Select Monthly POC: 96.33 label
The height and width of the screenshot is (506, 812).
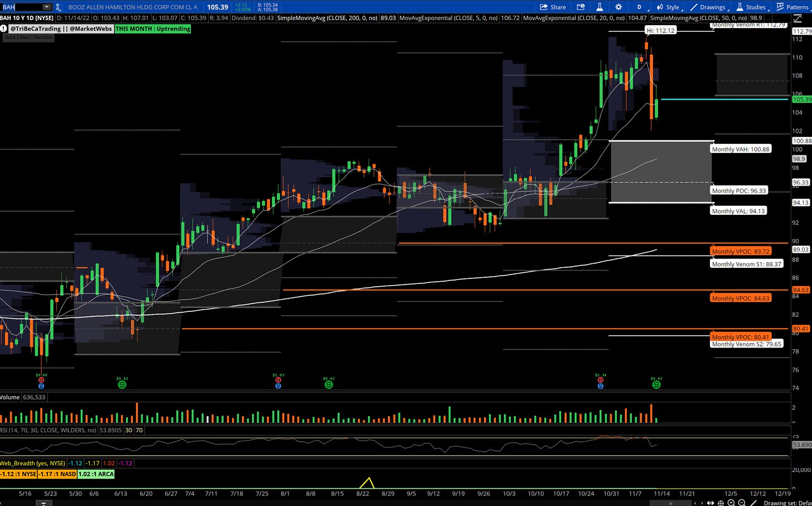(739, 190)
